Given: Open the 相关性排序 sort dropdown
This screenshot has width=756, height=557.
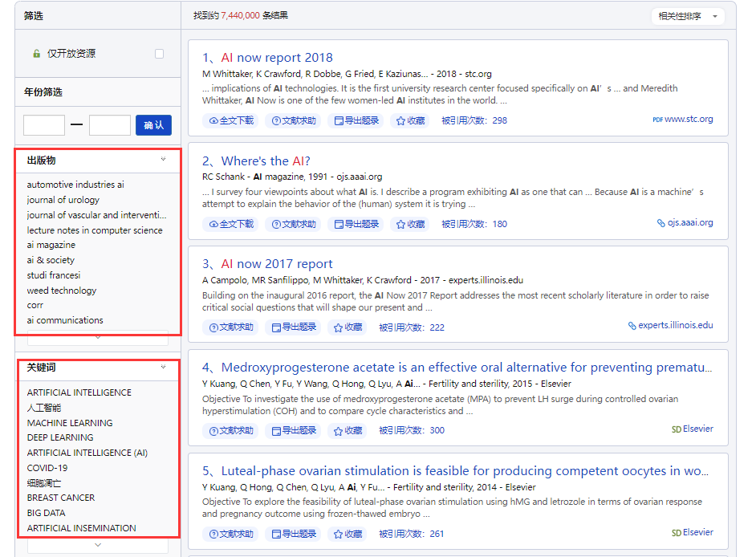Looking at the screenshot, I should click(x=687, y=16).
